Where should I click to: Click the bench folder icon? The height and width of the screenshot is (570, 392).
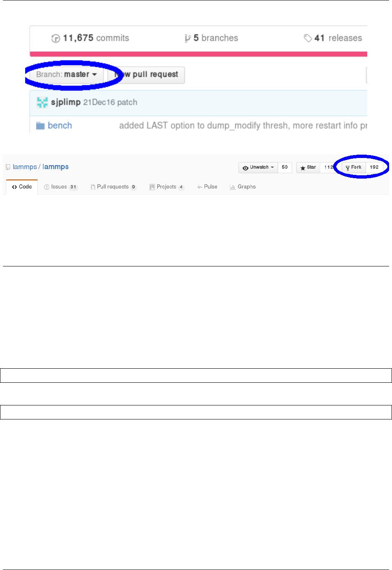tap(40, 126)
